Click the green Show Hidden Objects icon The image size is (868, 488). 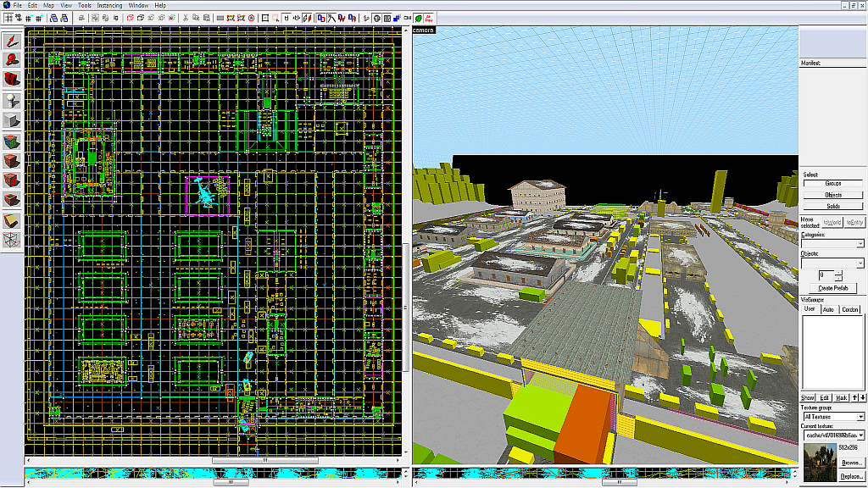click(172, 19)
